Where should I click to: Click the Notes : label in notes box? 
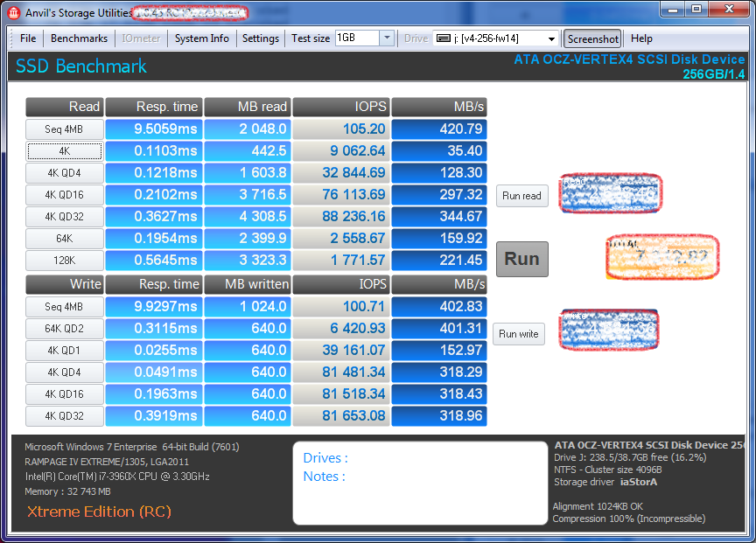coord(324,477)
